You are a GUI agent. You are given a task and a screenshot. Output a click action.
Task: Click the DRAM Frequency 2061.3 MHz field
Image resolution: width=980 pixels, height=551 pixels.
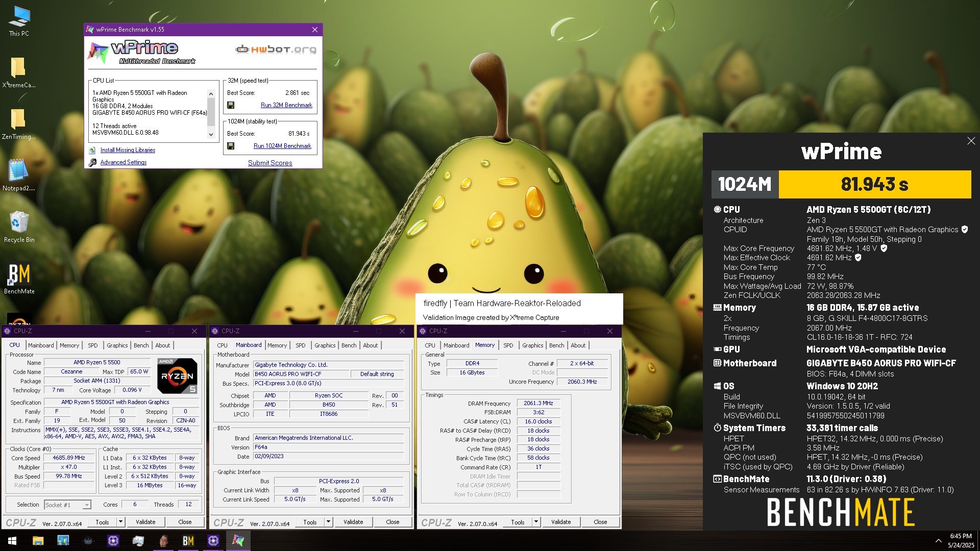click(538, 403)
